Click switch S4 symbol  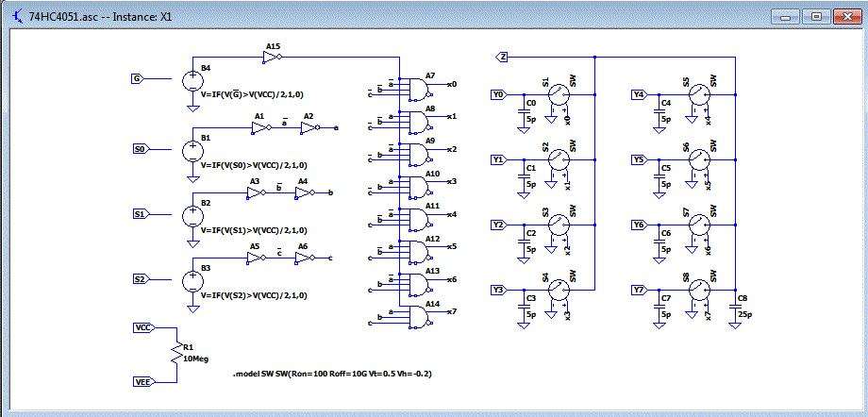(558, 291)
